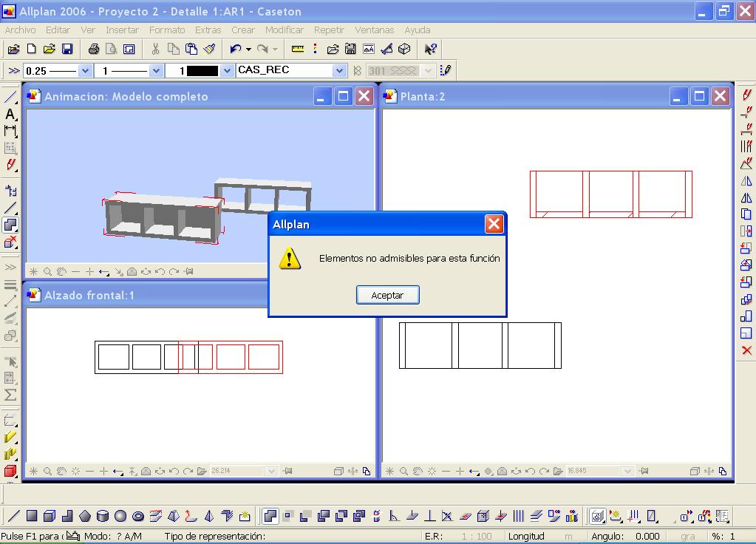Screen dimensions: 756x544
Task: Maximize the Planta:2 window
Action: click(x=699, y=96)
